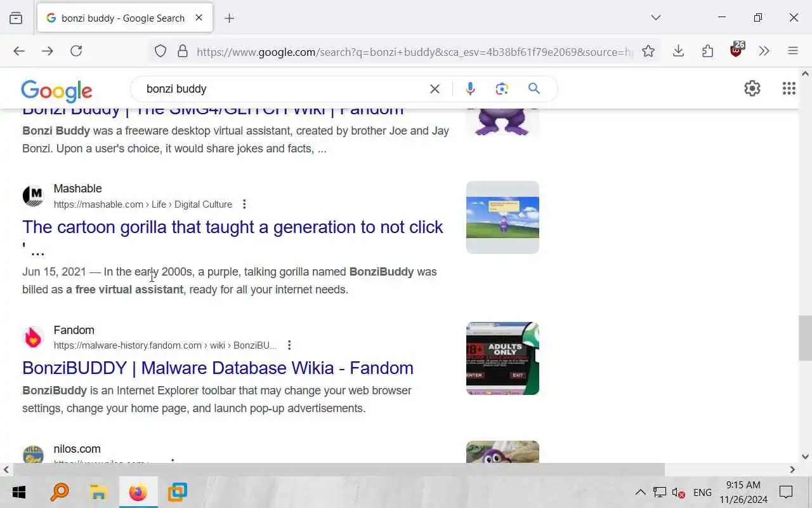
Task: Expand more toolbar tools chevron
Action: pyautogui.click(x=764, y=51)
